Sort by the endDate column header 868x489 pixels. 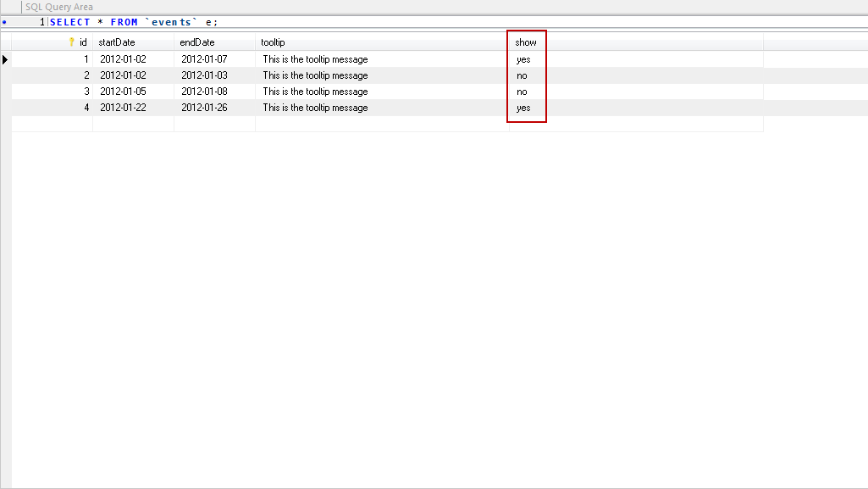(x=214, y=42)
